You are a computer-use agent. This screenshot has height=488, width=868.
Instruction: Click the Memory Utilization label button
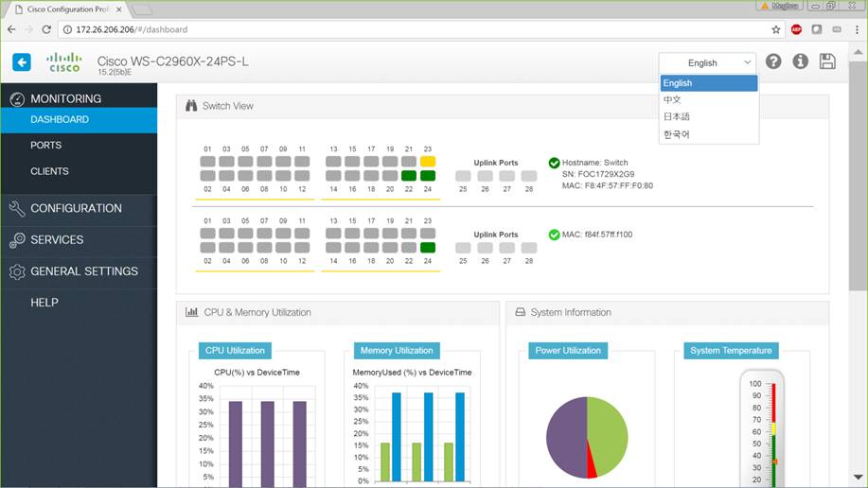[x=397, y=350]
